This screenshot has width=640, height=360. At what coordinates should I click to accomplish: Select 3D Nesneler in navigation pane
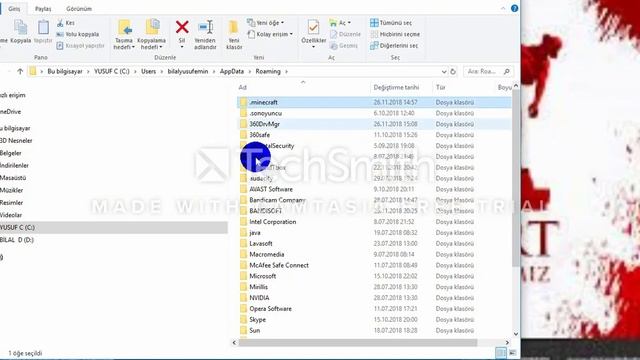pyautogui.click(x=16, y=140)
